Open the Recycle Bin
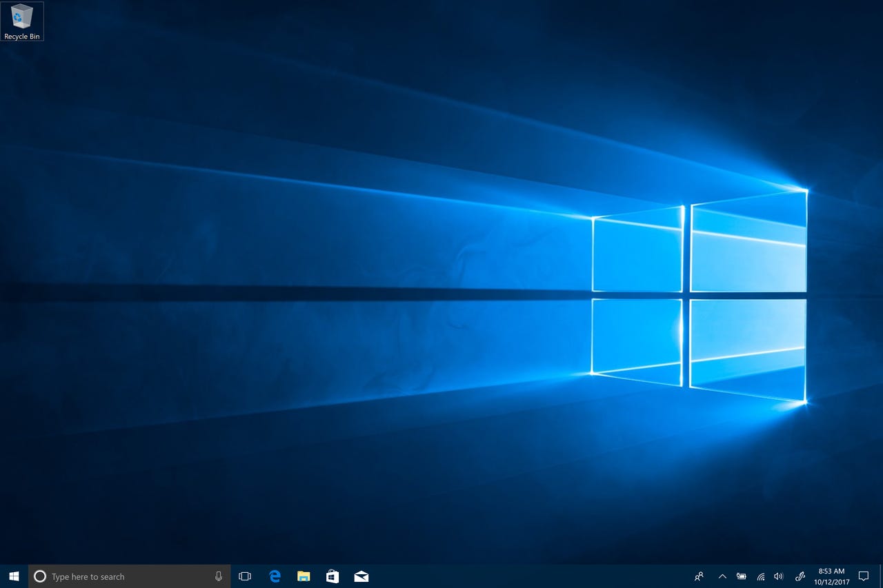This screenshot has height=588, width=883. 22,15
